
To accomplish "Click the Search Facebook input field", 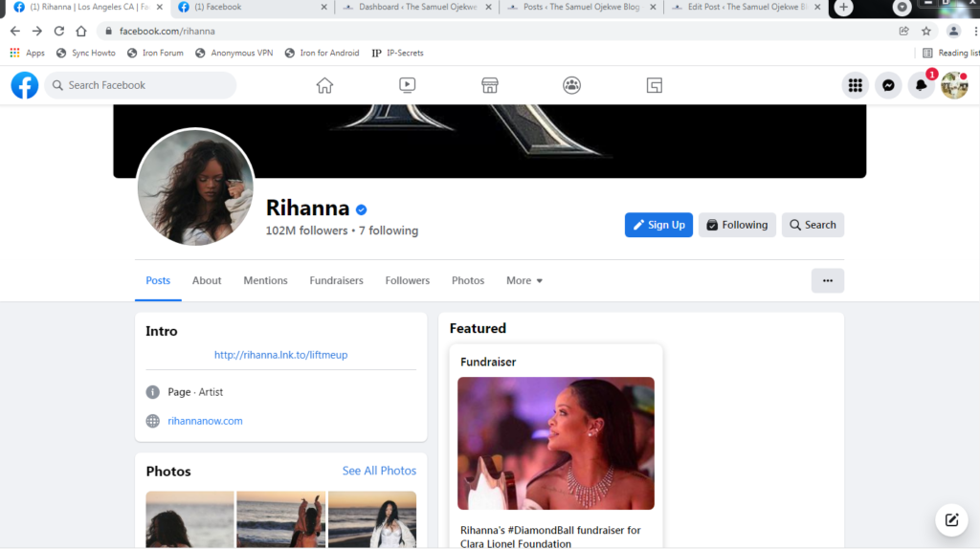I will tap(141, 85).
